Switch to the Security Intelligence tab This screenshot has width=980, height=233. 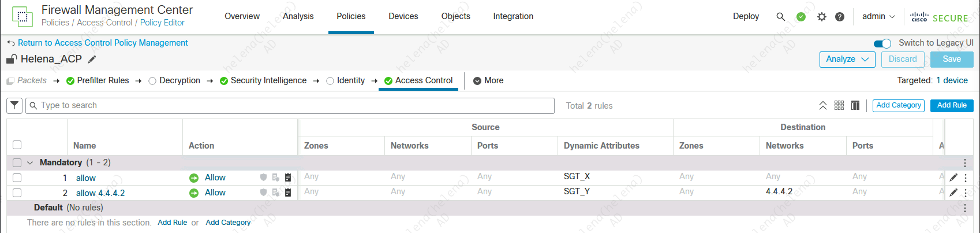tap(268, 81)
